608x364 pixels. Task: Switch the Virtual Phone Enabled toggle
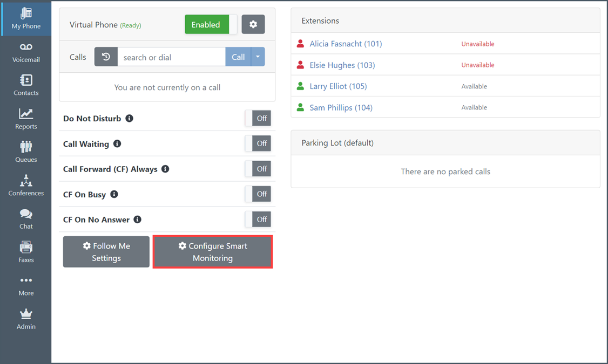[211, 25]
